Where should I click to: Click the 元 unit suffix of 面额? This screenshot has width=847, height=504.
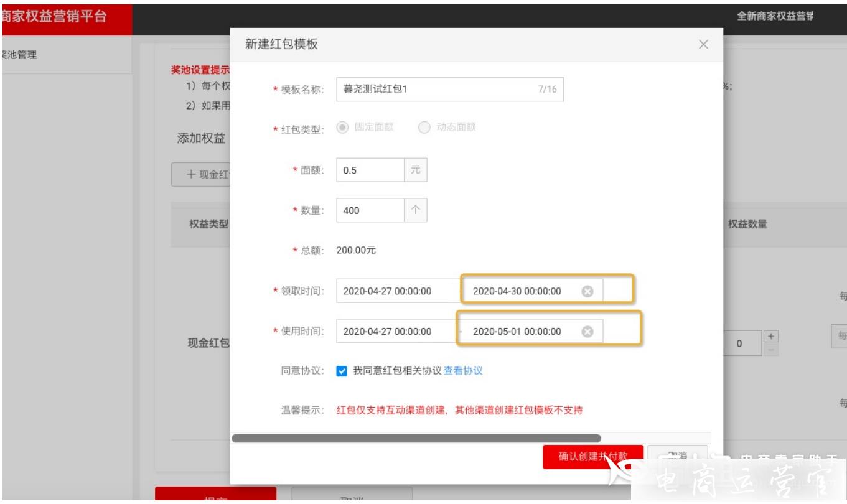tap(416, 170)
